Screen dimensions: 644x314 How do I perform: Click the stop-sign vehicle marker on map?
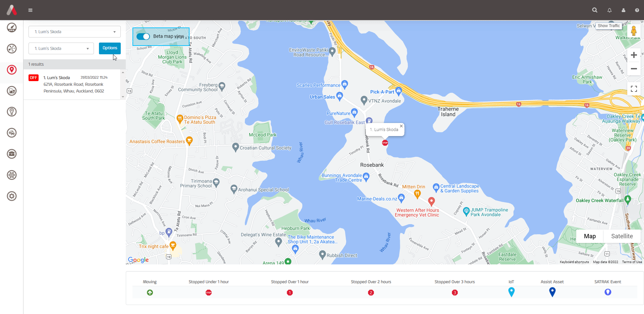(385, 143)
